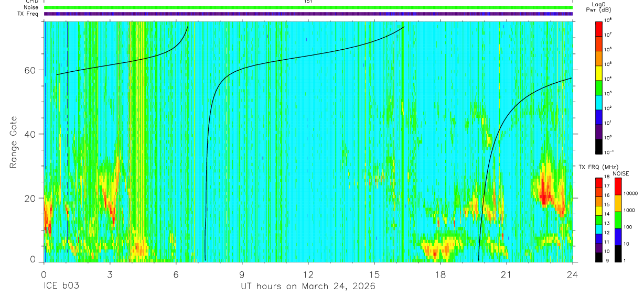The height and width of the screenshot is (297, 644).
Task: Click the NOISE legend title
Action: [620, 173]
